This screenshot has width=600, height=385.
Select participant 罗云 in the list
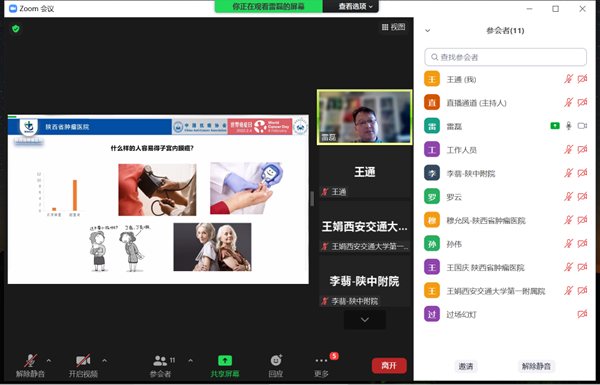pos(505,197)
